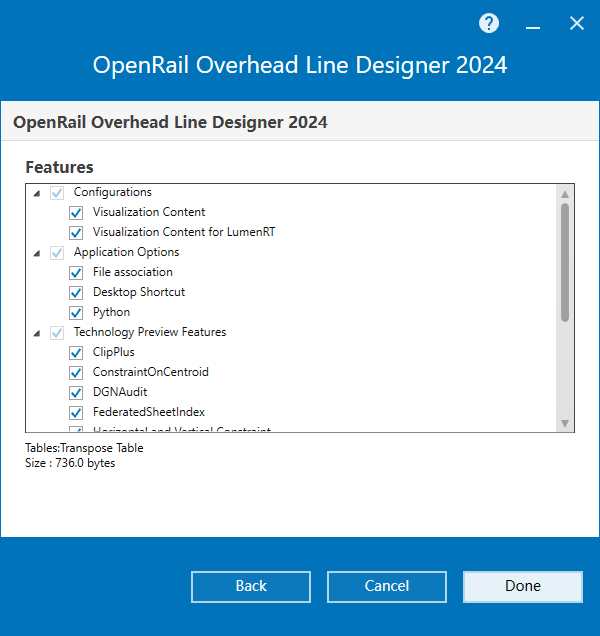The width and height of the screenshot is (600, 636).
Task: Click the features list scroll up arrow
Action: coord(565,194)
